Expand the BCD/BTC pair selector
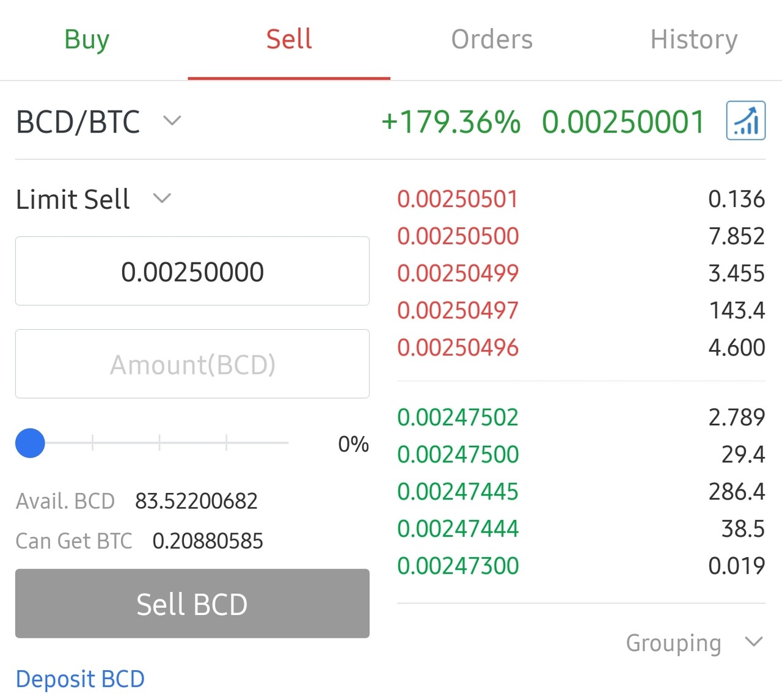The image size is (782, 700). point(99,122)
